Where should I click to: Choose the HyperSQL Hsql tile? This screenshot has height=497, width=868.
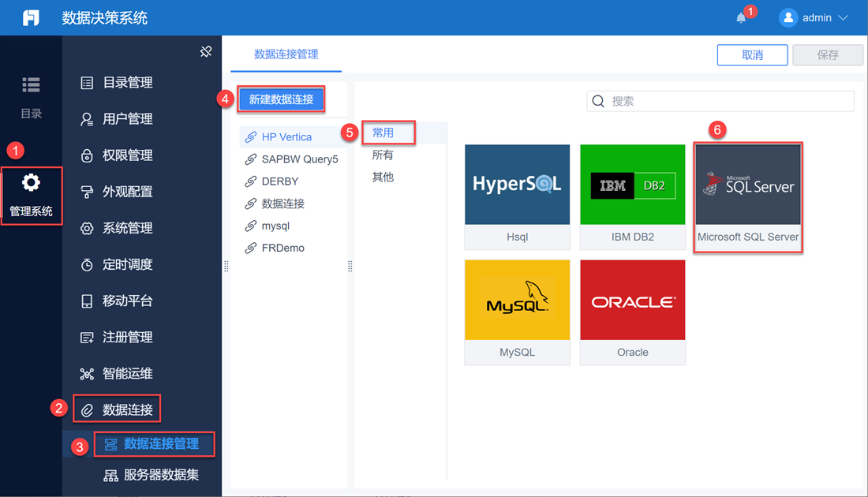pyautogui.click(x=517, y=196)
